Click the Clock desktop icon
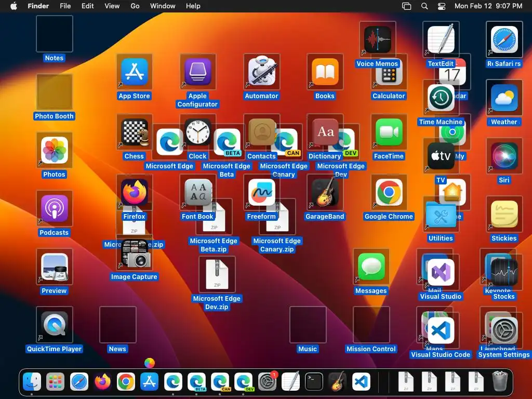The image size is (532, 399). coord(198,132)
